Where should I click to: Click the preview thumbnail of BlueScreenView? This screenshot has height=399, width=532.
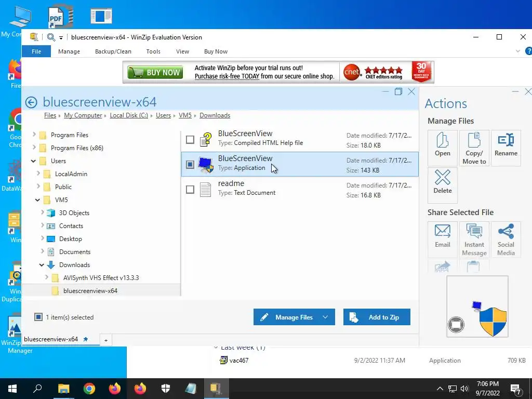(x=477, y=307)
